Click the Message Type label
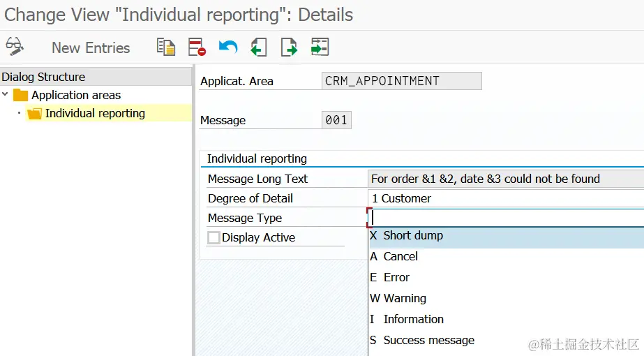The width and height of the screenshot is (644, 356). point(245,218)
